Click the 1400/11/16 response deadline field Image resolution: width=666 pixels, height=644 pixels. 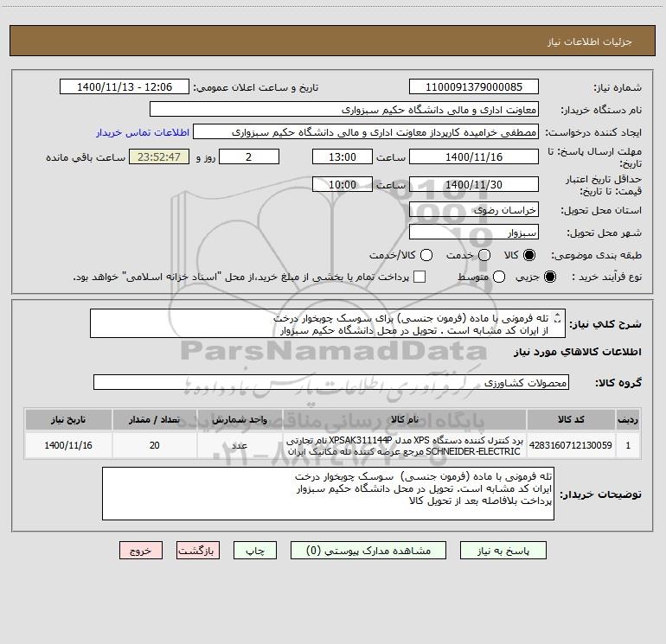click(474, 156)
